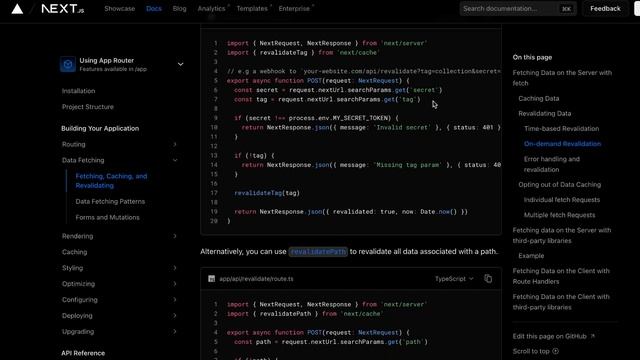Open the Docs nav item
The image size is (640, 360).
(154, 9)
